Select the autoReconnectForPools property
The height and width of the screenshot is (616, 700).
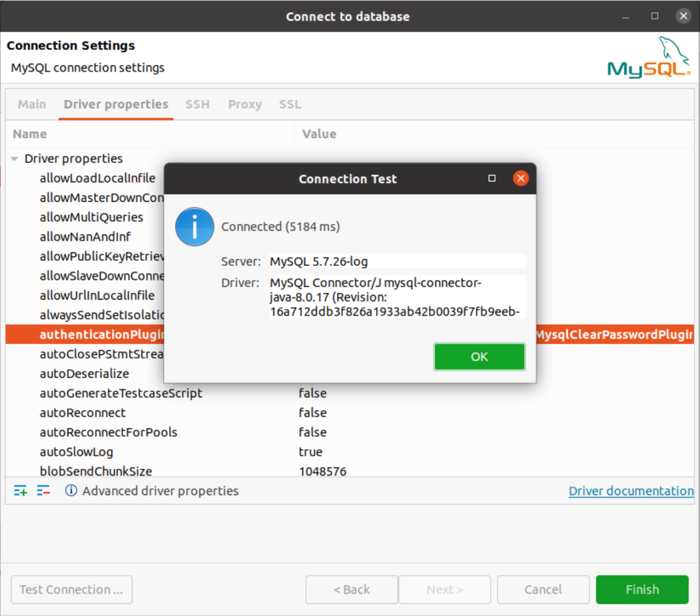[x=108, y=432]
